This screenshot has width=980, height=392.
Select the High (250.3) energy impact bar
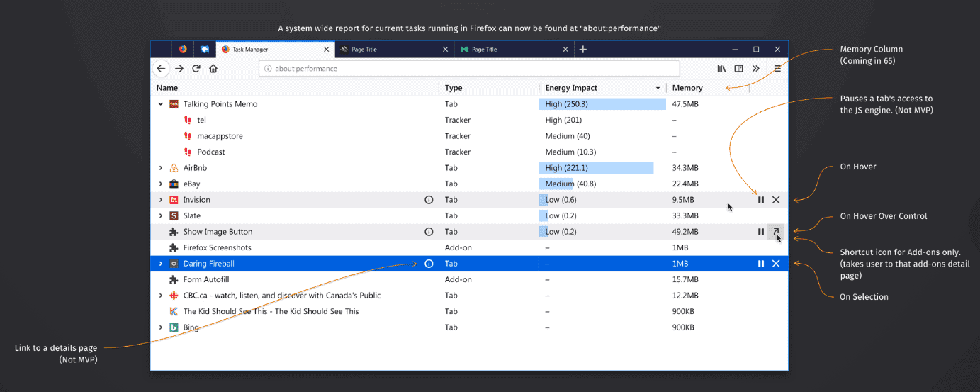coord(602,104)
